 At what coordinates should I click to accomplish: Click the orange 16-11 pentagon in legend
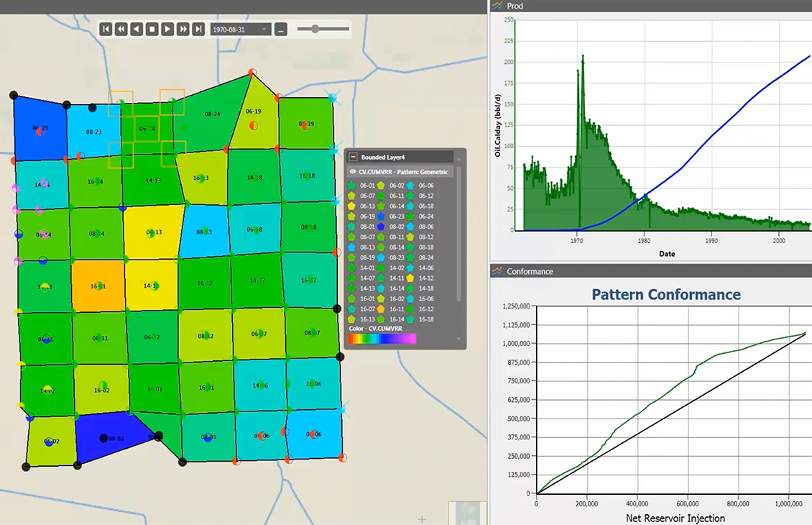tap(381, 309)
